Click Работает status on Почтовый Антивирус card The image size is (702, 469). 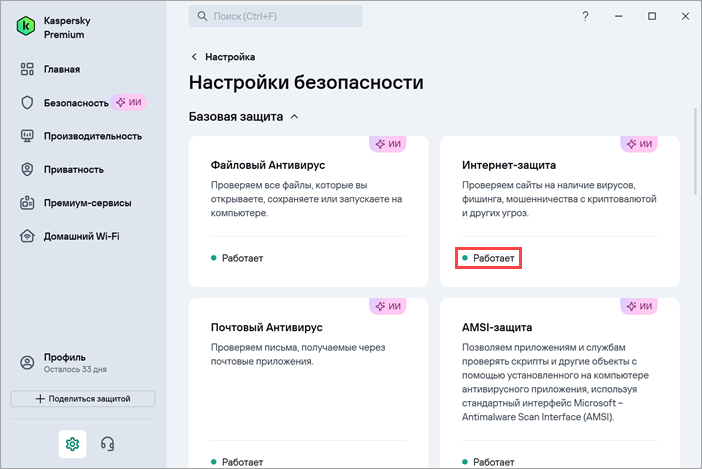tap(237, 462)
